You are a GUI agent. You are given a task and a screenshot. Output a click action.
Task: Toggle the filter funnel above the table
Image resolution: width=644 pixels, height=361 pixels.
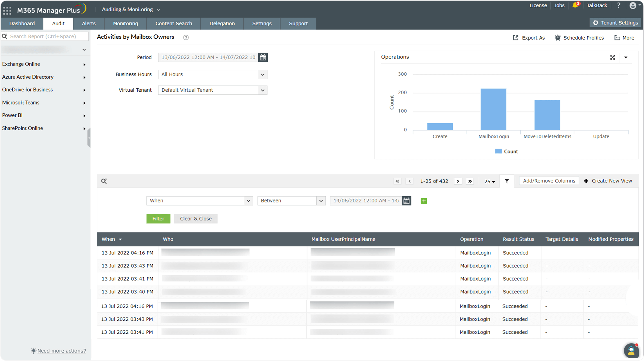[x=507, y=181]
